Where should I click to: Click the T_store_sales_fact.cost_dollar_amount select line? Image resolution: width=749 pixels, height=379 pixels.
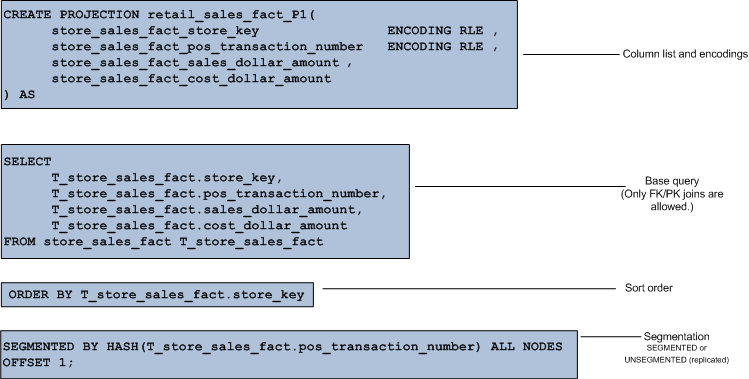(x=199, y=226)
